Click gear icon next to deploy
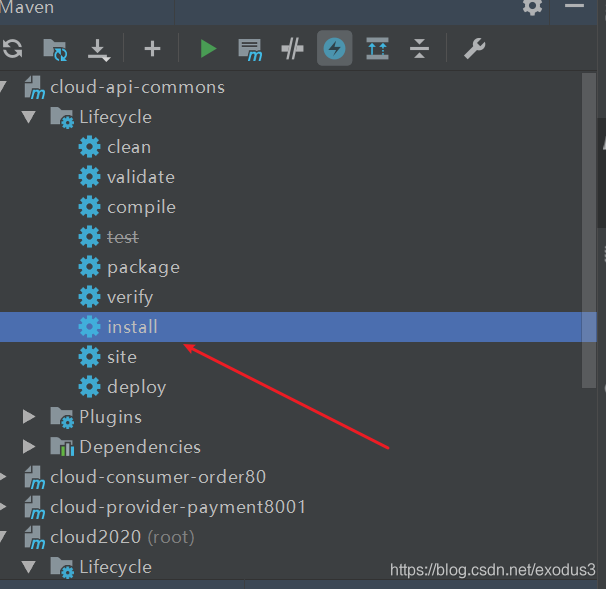The image size is (606, 589). pyautogui.click(x=90, y=387)
